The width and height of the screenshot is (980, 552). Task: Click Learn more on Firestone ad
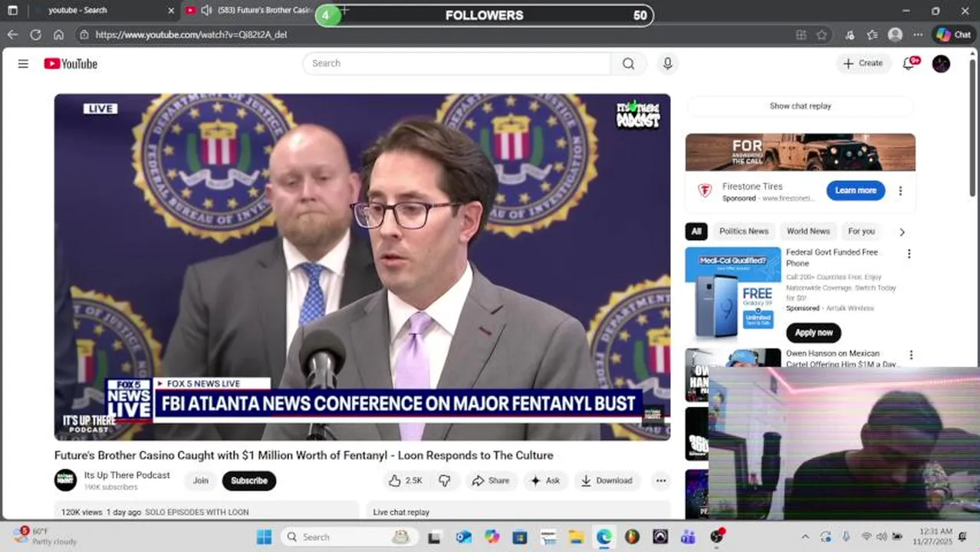(x=855, y=190)
